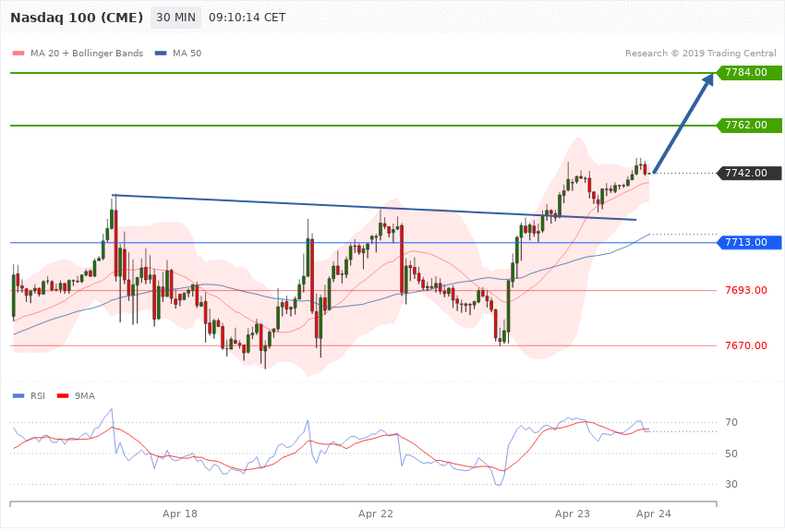Screen dimensions: 785x532
Task: Click the Apr 23 date axis label
Action: (573, 514)
